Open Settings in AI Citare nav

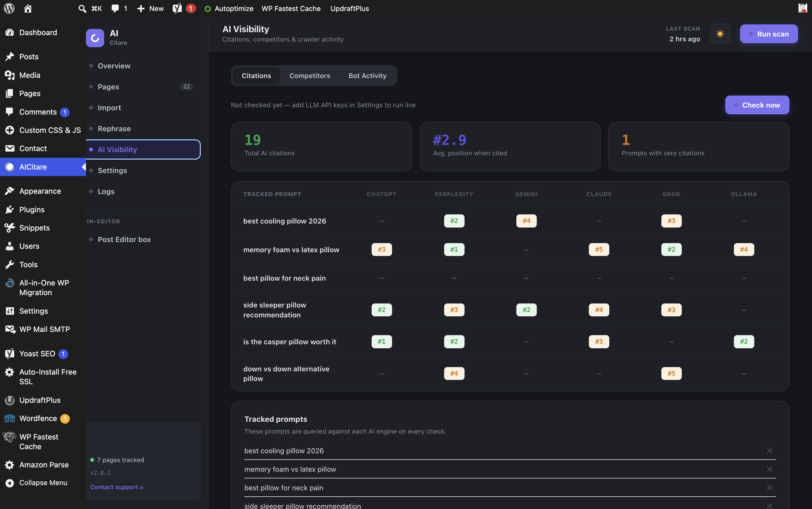[143, 170]
